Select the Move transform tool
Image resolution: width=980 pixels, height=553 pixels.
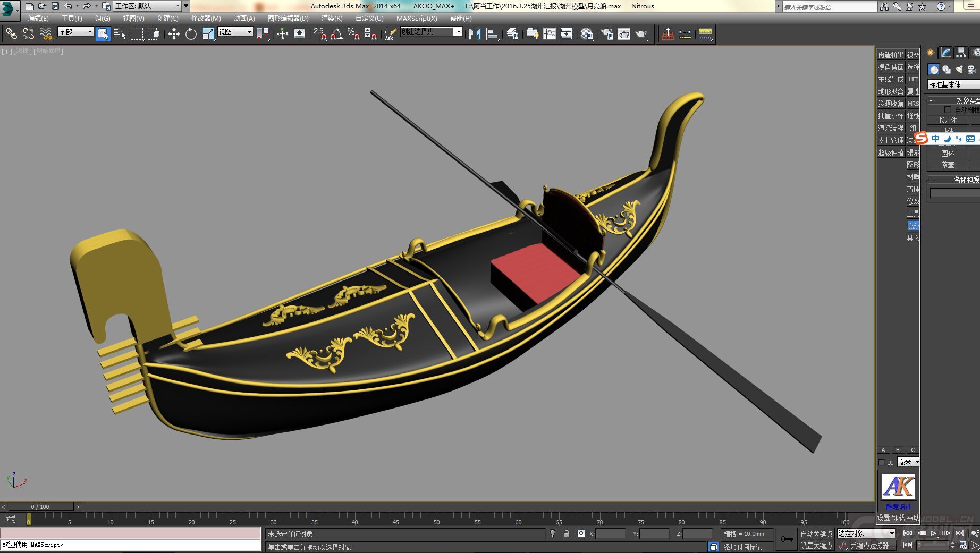174,34
